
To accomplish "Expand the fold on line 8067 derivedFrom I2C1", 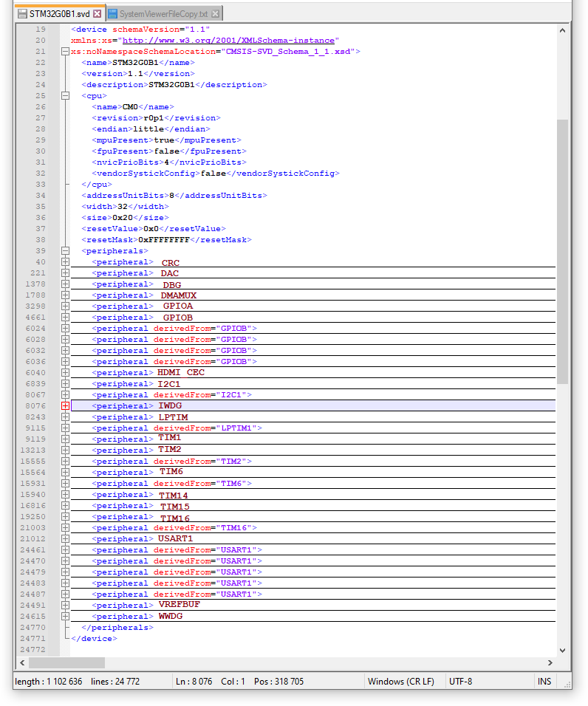I will click(x=65, y=395).
